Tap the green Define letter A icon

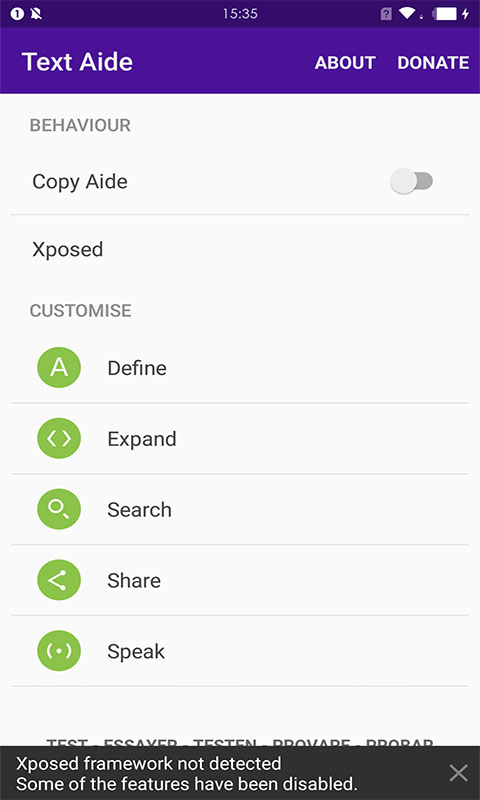click(59, 367)
